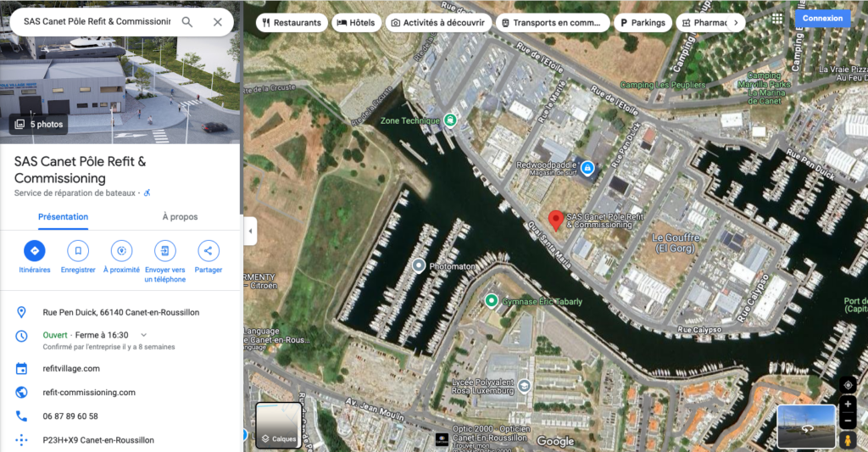This screenshot has height=452, width=868.
Task: Show more category chips with the right arrow
Action: [736, 23]
